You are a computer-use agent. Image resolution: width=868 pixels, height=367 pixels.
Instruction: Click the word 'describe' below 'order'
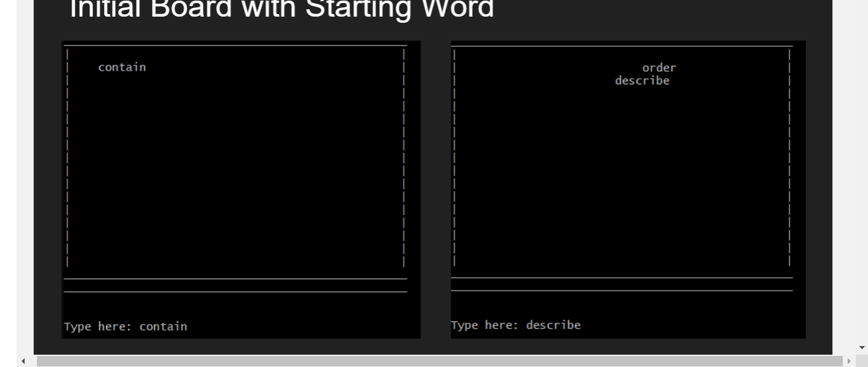click(x=642, y=80)
